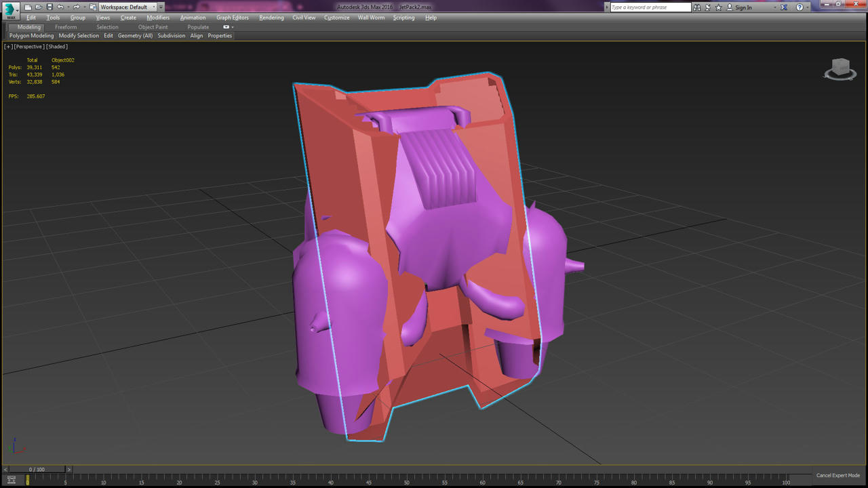Open the Group menu
This screenshot has width=868, height=488.
(x=78, y=18)
